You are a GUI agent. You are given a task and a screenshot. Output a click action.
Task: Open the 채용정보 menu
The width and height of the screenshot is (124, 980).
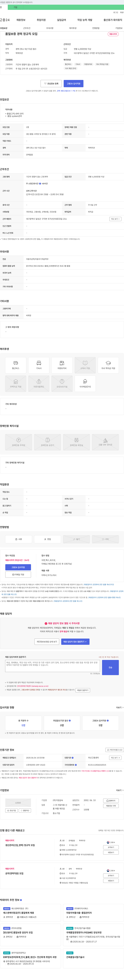(21, 20)
